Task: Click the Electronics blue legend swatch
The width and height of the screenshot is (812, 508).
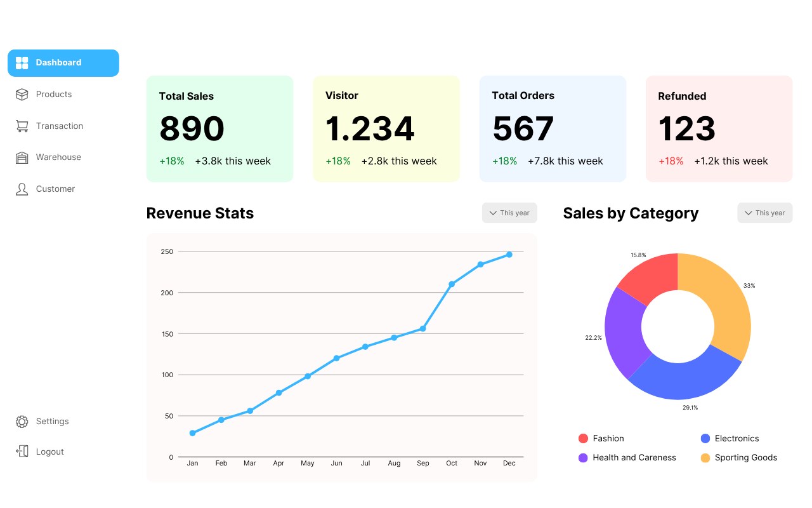Action: [x=705, y=439]
